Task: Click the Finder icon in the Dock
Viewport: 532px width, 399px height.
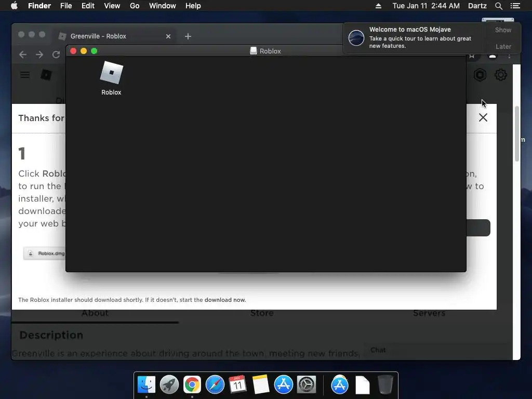Action: click(147, 385)
